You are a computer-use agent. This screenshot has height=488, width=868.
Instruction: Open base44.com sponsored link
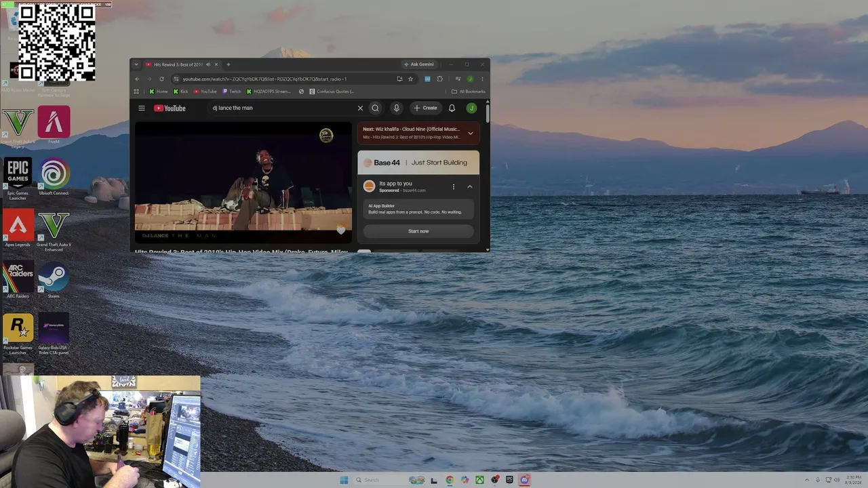pyautogui.click(x=414, y=190)
